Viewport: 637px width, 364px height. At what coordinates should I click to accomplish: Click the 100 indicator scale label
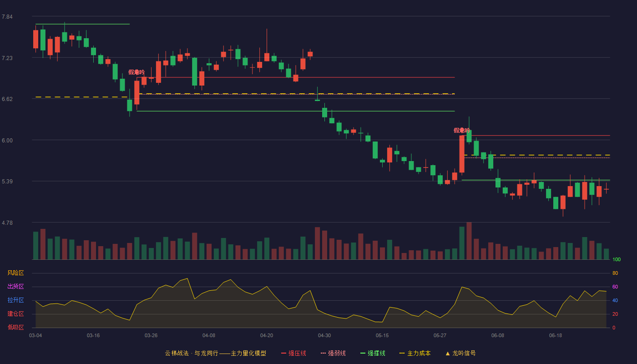(x=617, y=259)
